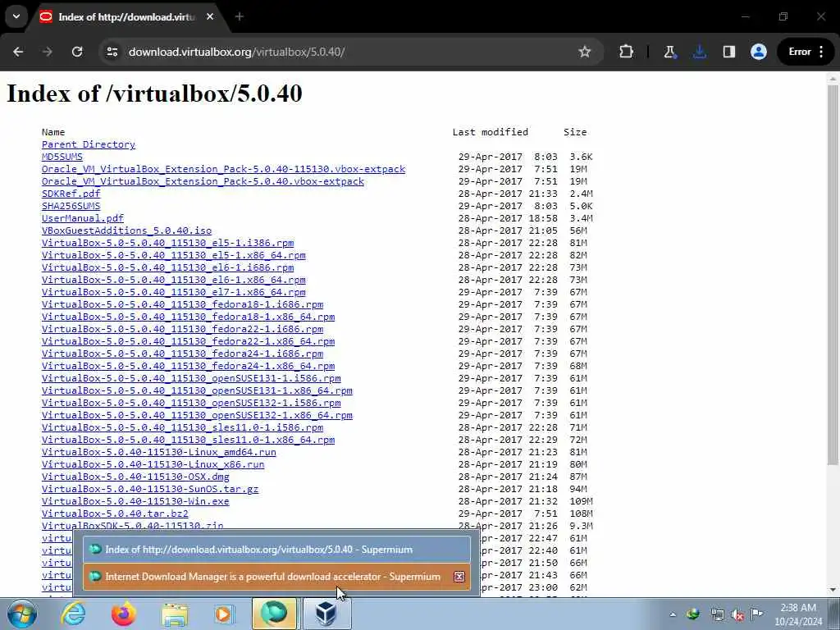The image size is (840, 630).
Task: Click Supermium browser taskbar button
Action: coord(274,614)
